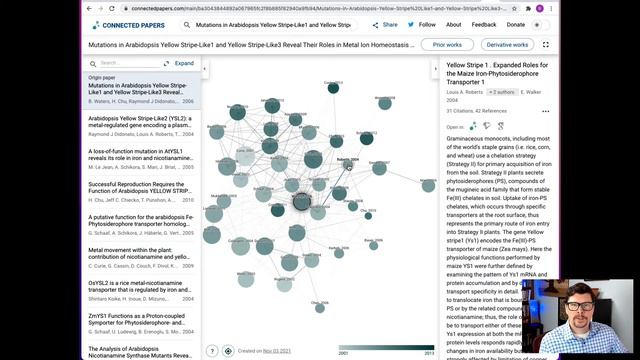Collapse the right paper details panel

pyautogui.click(x=435, y=69)
